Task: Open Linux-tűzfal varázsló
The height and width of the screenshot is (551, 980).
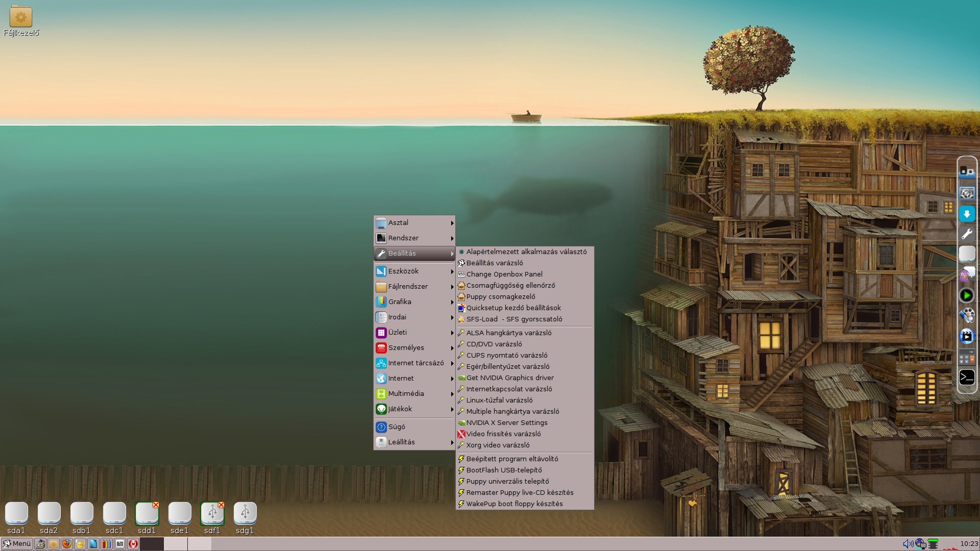Action: pos(525,400)
